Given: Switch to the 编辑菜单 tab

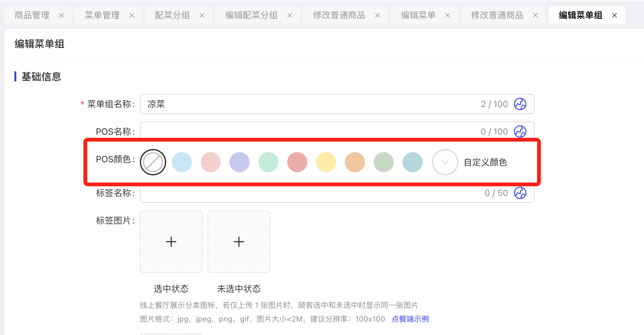Looking at the screenshot, I should [x=418, y=15].
